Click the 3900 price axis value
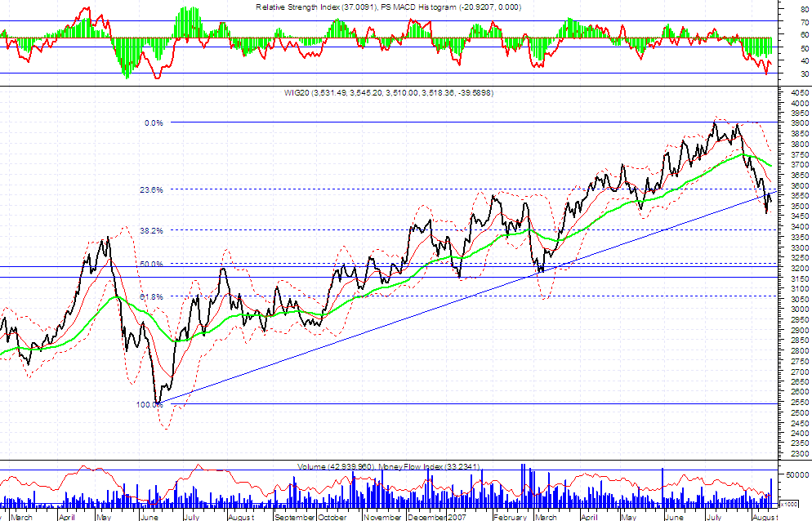This screenshot has height=521, width=812. point(800,123)
